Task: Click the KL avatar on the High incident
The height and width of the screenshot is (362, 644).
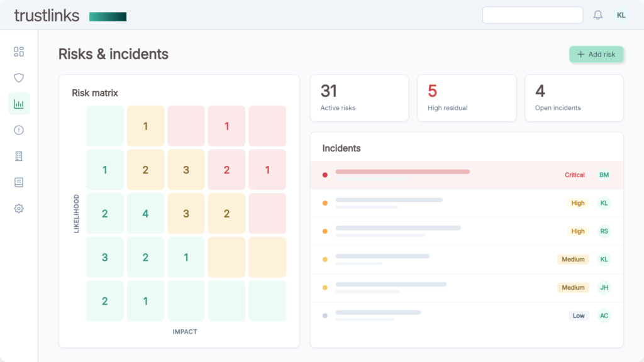Action: (x=604, y=203)
